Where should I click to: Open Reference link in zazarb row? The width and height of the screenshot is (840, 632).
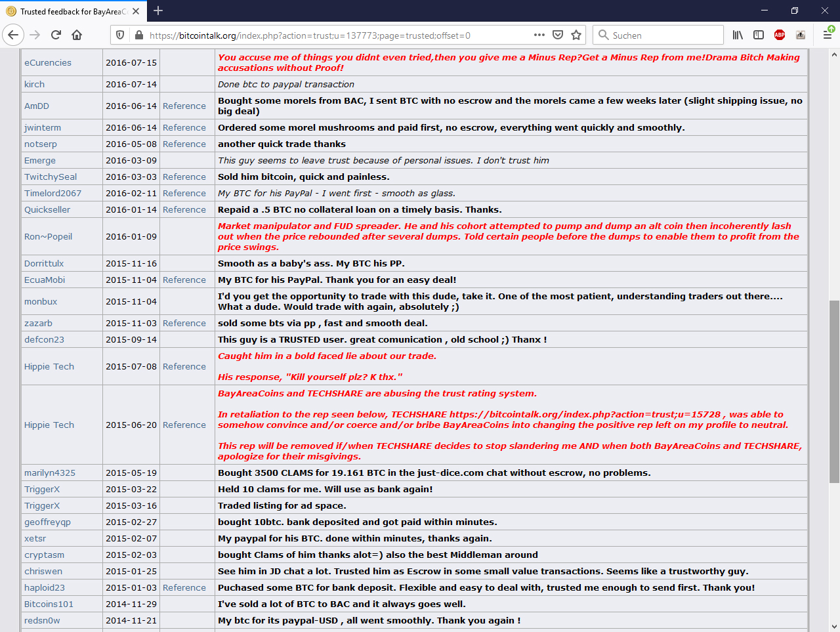point(184,323)
